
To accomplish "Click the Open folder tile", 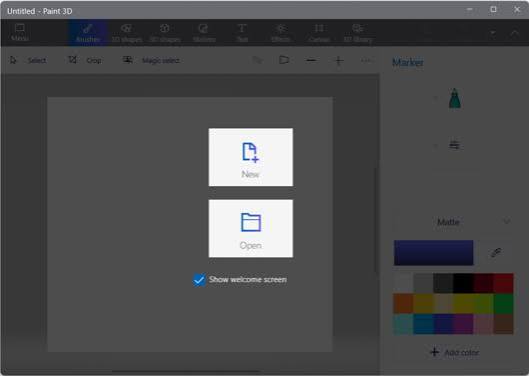I will coord(251,229).
